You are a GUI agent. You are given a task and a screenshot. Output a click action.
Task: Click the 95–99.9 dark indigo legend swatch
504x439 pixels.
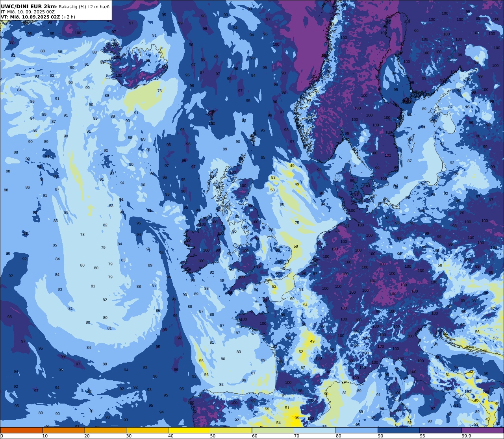click(441, 430)
